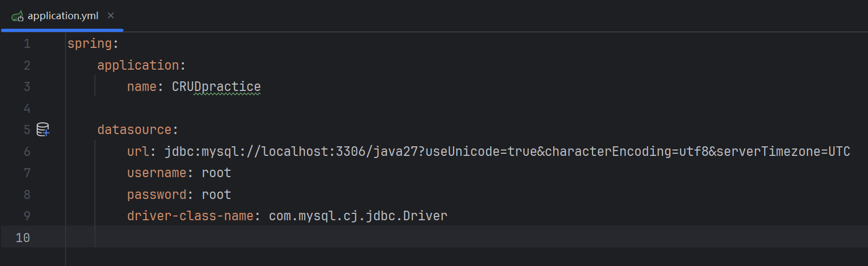The image size is (868, 266).
Task: Click the database datasource gutter icon
Action: point(43,129)
